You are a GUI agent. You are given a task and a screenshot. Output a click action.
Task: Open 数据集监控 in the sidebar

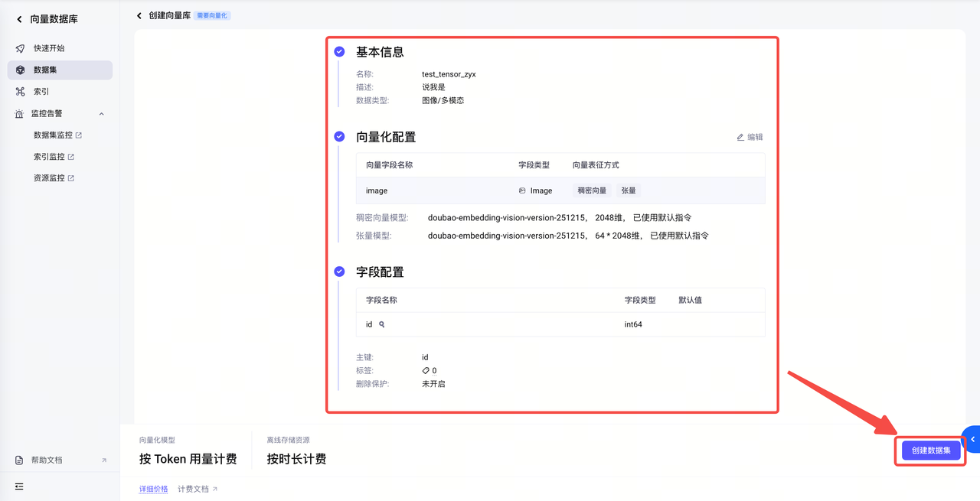click(x=57, y=135)
